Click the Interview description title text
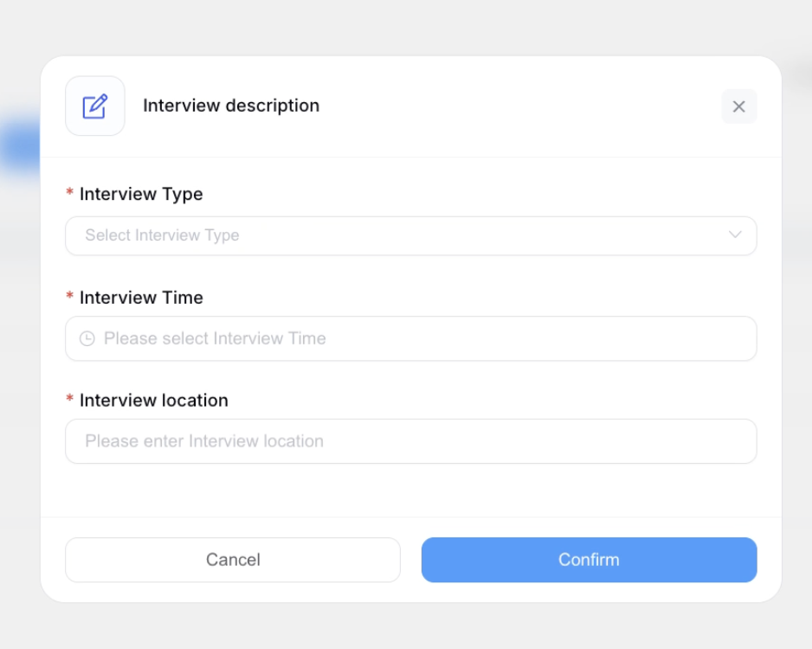 [x=231, y=106]
